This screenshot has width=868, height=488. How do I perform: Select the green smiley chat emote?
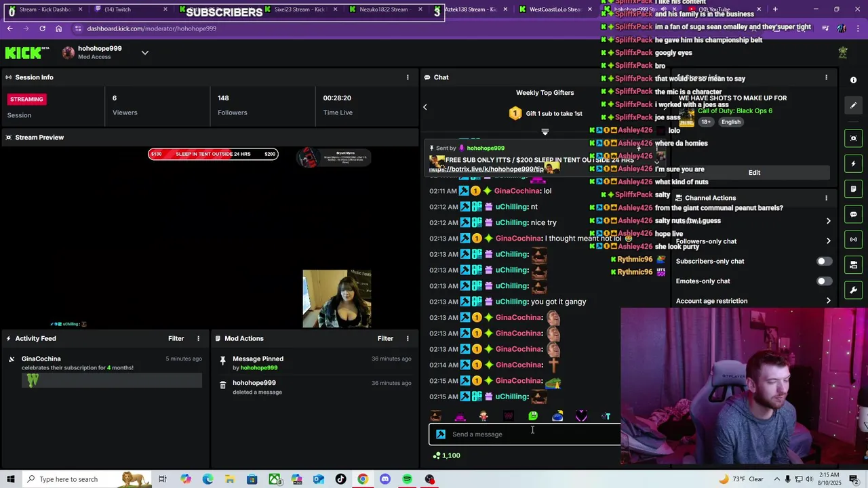point(533,416)
